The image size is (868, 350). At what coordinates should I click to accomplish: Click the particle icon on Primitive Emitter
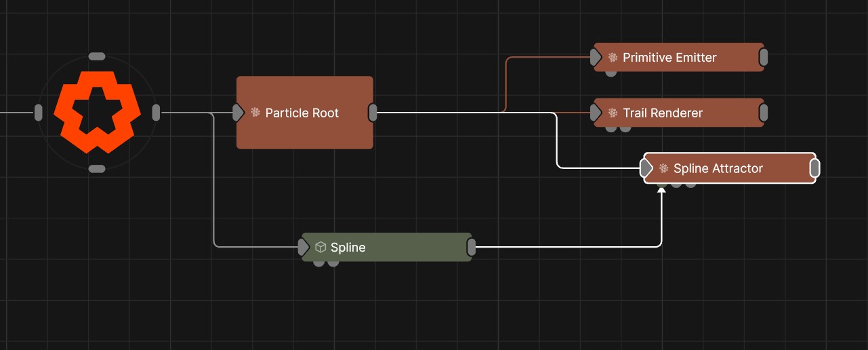(x=613, y=58)
